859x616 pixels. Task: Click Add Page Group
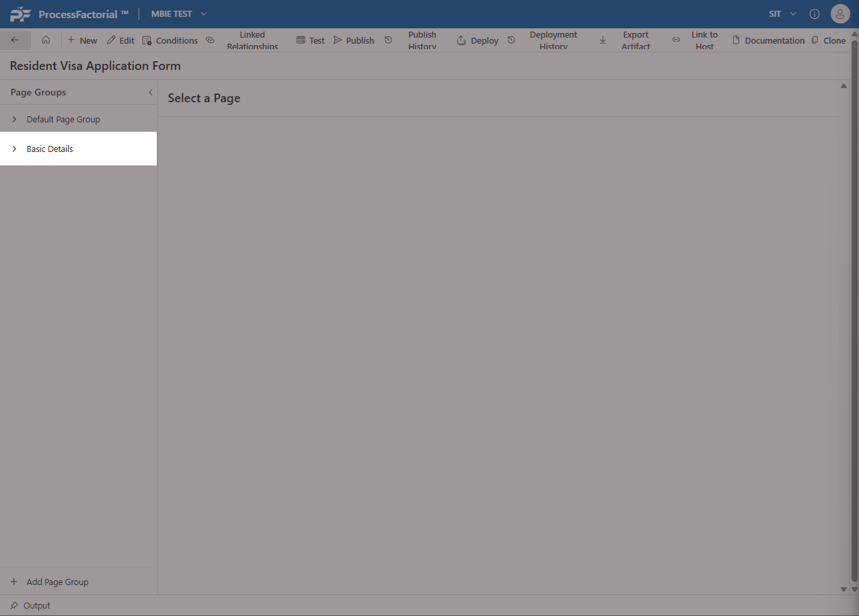pyautogui.click(x=50, y=582)
